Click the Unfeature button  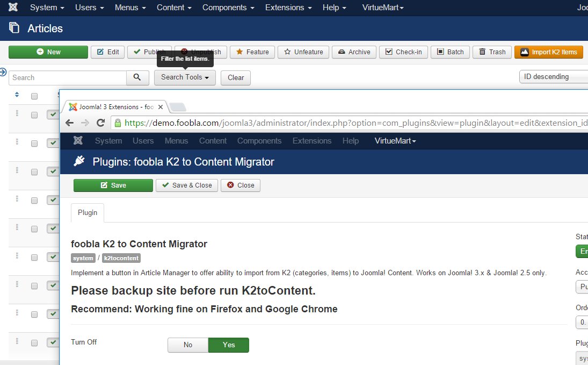coord(303,52)
